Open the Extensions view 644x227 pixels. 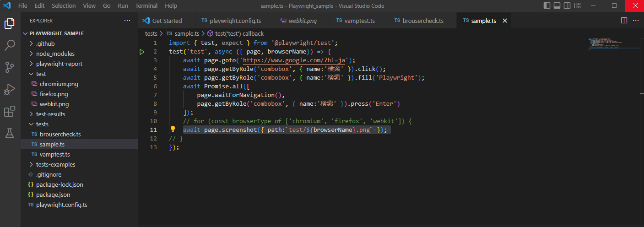[10, 111]
